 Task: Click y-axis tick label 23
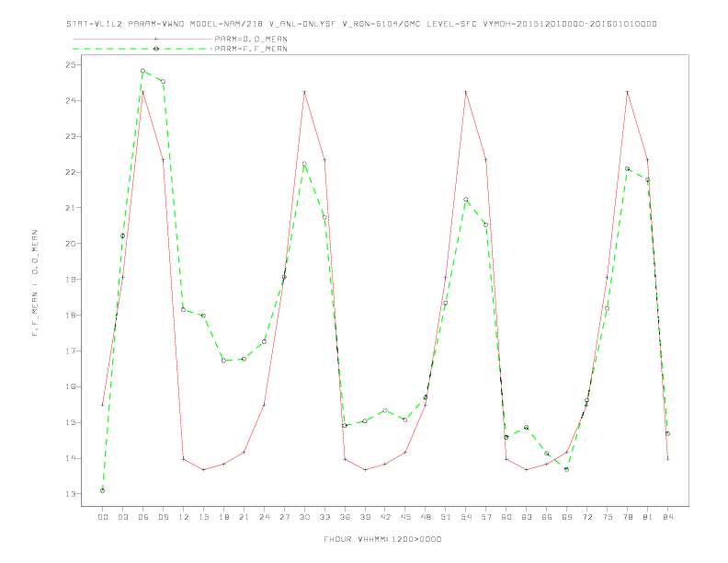click(71, 136)
